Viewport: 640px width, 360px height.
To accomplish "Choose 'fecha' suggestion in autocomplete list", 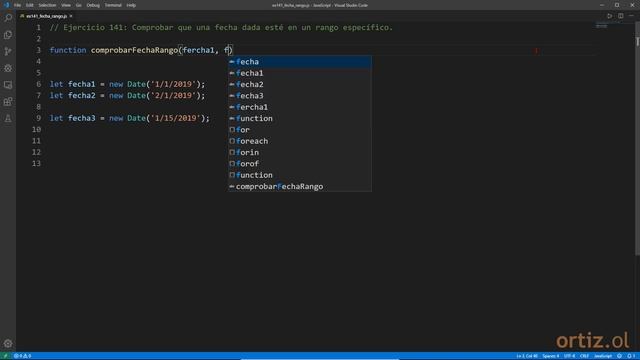I will 300,62.
